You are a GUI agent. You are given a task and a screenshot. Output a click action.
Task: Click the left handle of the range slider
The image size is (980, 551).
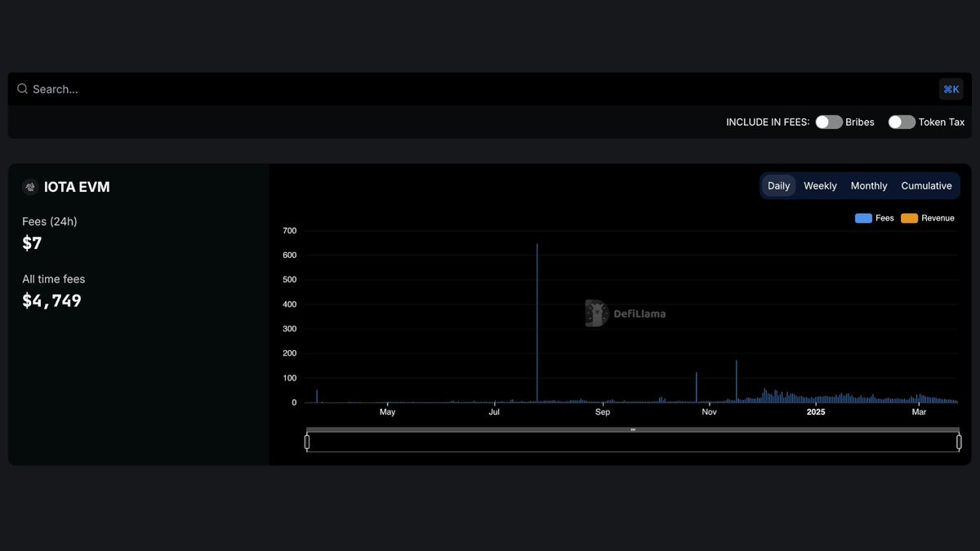click(x=307, y=442)
